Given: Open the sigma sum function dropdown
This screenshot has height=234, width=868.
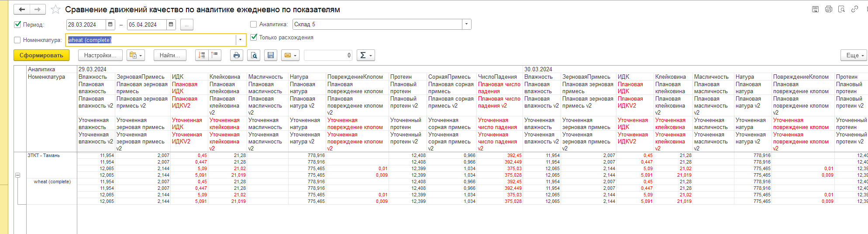Looking at the screenshot, I should pos(365,55).
